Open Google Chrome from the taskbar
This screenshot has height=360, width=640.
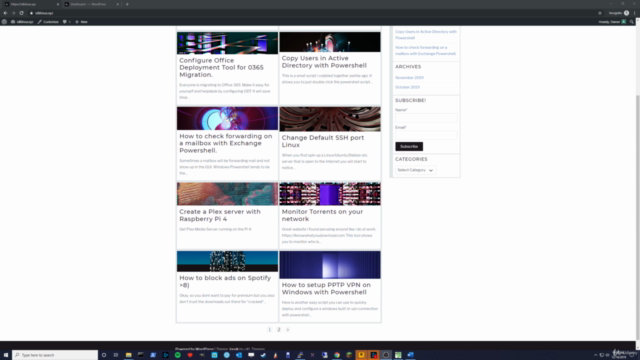point(337,355)
